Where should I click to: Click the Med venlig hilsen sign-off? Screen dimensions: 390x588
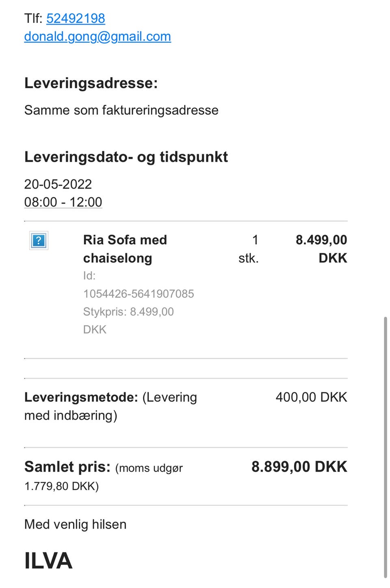click(76, 525)
